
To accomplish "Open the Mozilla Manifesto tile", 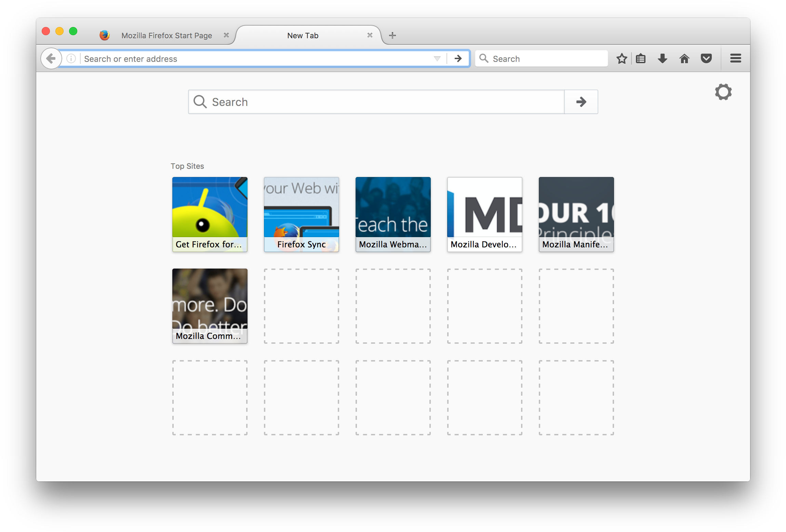I will 576,214.
